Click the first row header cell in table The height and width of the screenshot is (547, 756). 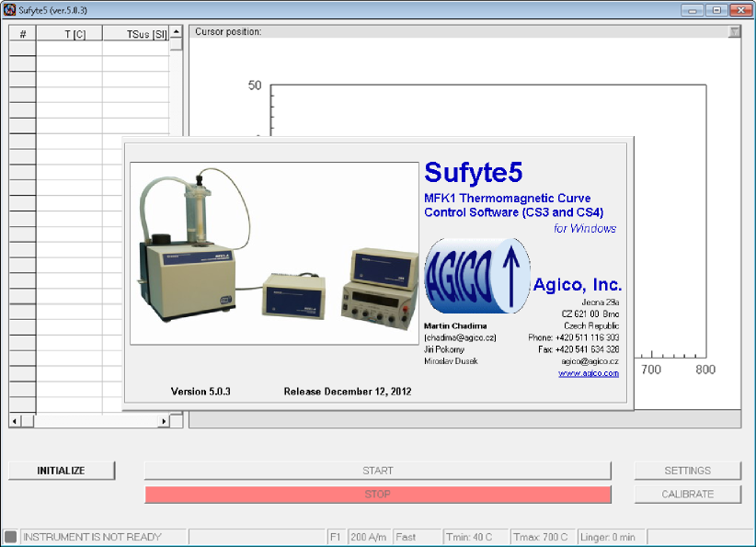(x=23, y=48)
